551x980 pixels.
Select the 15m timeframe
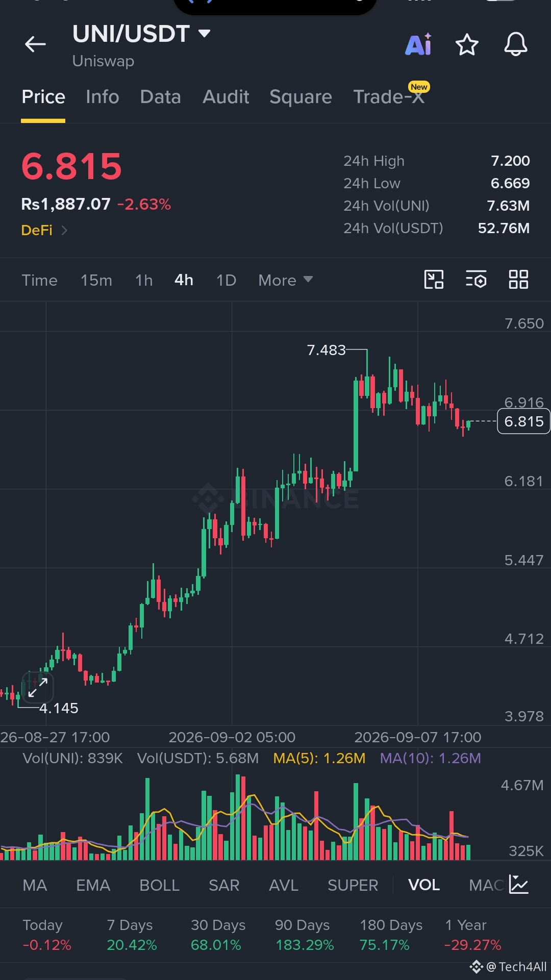pos(96,280)
